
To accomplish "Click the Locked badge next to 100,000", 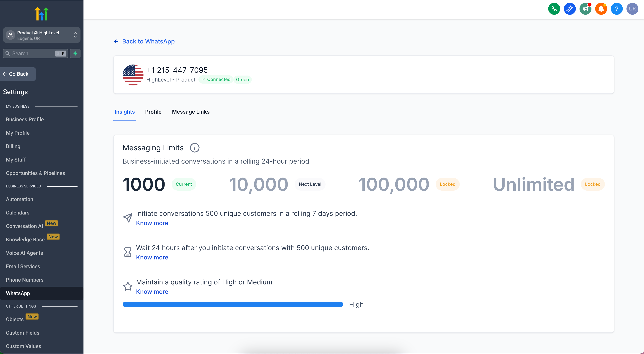I will pos(447,184).
